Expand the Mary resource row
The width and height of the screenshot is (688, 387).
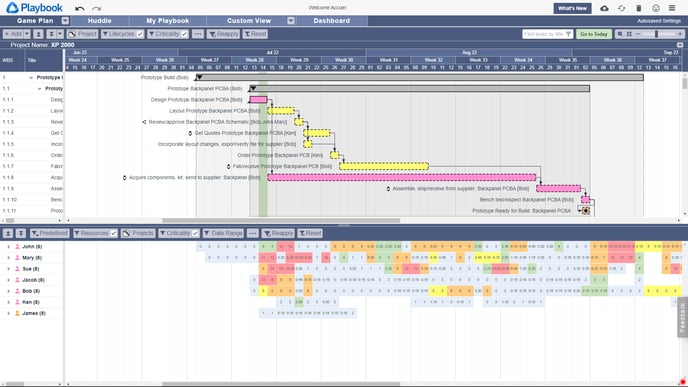tap(8, 258)
